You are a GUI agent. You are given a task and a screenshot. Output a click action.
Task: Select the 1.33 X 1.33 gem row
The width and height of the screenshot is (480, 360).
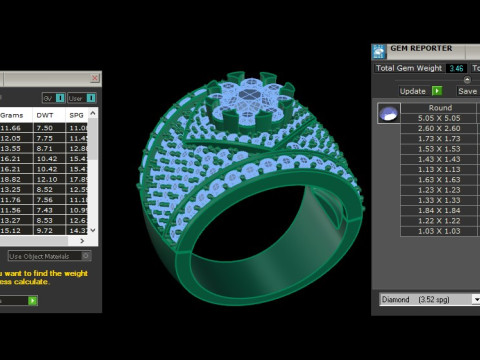tap(438, 200)
